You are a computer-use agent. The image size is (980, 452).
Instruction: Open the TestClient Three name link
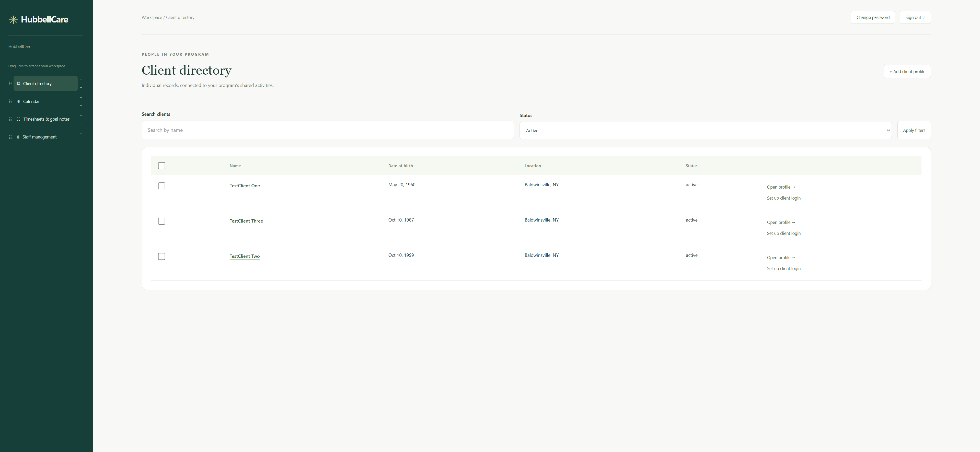[x=246, y=221]
